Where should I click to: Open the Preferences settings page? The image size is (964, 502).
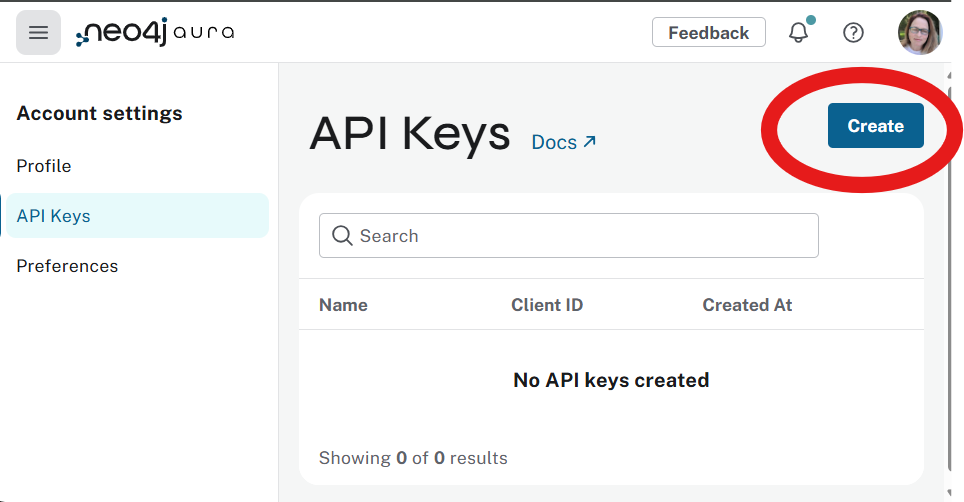[x=67, y=266]
